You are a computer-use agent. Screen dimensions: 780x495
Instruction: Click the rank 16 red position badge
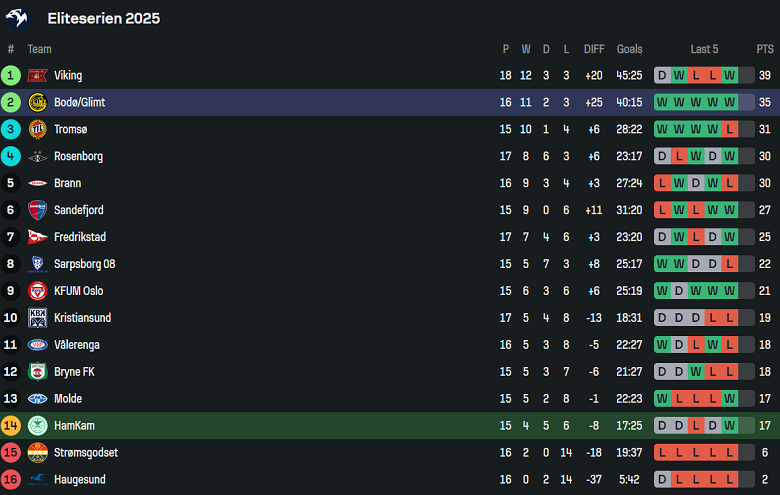[11, 480]
